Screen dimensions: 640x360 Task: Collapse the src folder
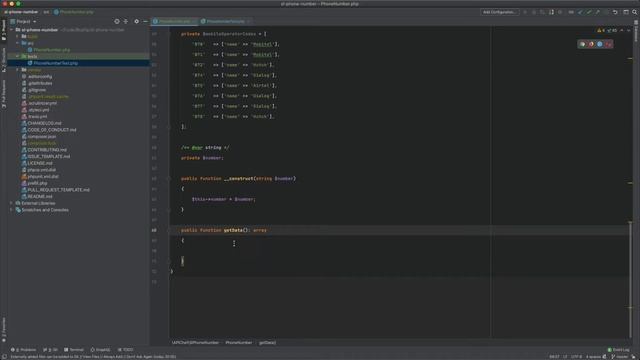[18, 43]
